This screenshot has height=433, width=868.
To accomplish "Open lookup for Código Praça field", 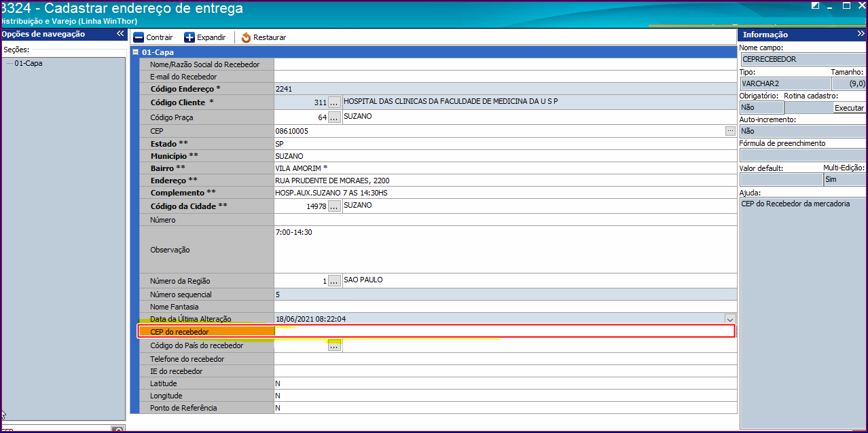I will click(334, 117).
